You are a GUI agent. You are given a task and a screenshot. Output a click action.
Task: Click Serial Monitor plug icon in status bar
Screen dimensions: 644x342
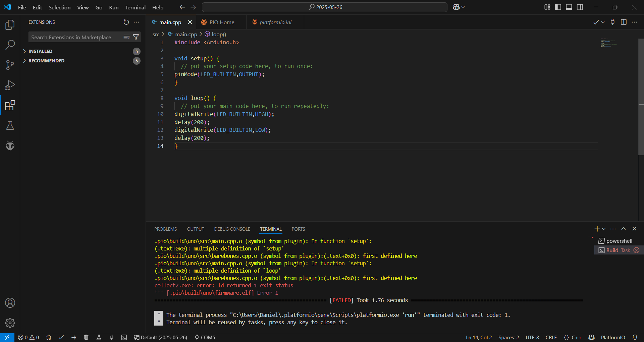pyautogui.click(x=111, y=337)
